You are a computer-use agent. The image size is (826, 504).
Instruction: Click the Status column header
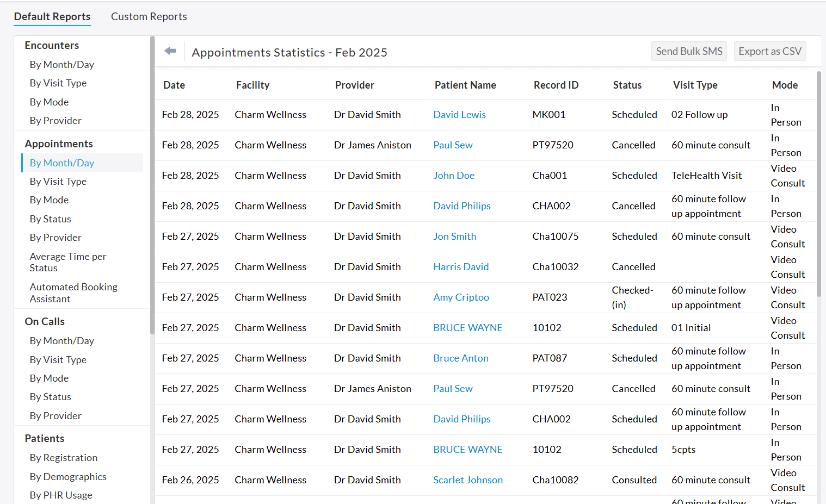point(627,85)
